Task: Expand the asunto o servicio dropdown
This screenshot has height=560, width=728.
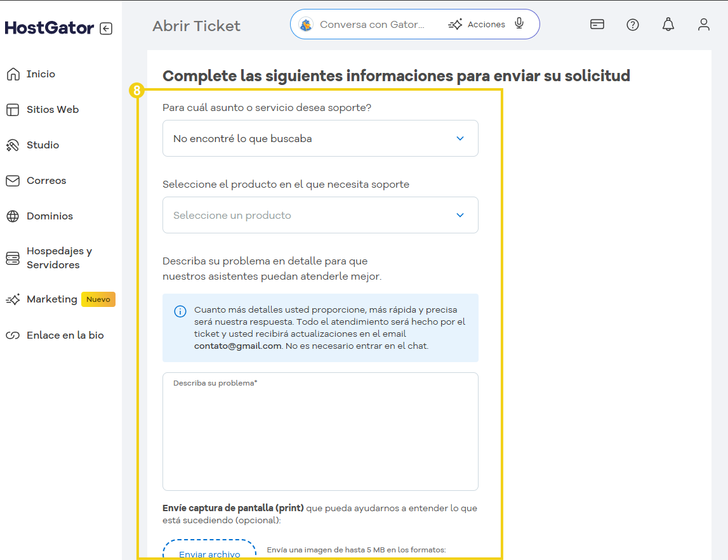Action: 320,138
